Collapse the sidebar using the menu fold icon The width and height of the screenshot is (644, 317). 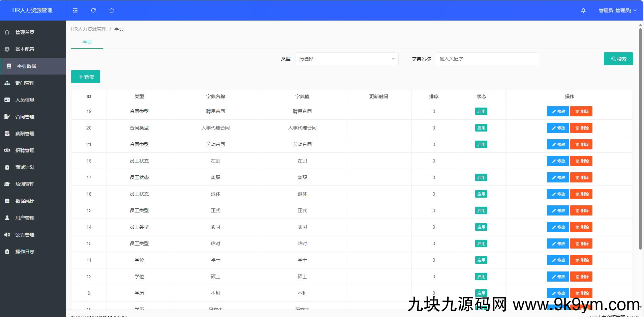tap(75, 10)
